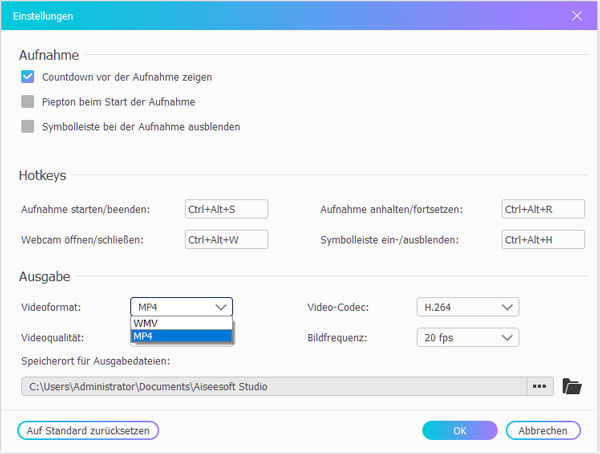The width and height of the screenshot is (600, 454).
Task: Click the Speicherort output path field
Action: tap(272, 386)
